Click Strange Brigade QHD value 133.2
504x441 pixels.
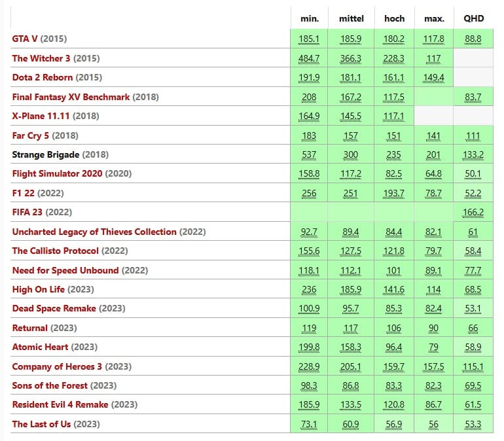click(x=473, y=155)
